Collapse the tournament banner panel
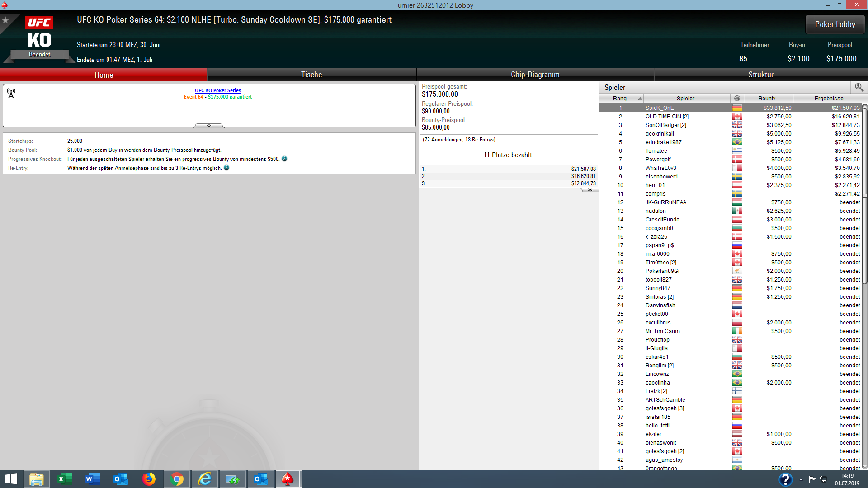This screenshot has height=488, width=868. click(x=209, y=126)
